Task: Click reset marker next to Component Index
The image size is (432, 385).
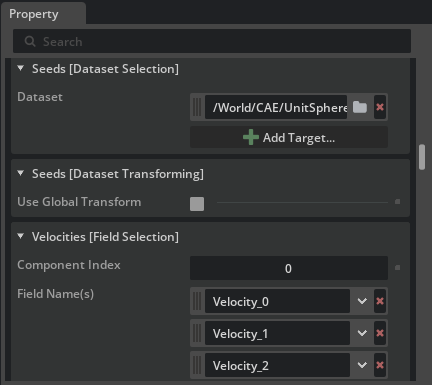Action: 397,268
